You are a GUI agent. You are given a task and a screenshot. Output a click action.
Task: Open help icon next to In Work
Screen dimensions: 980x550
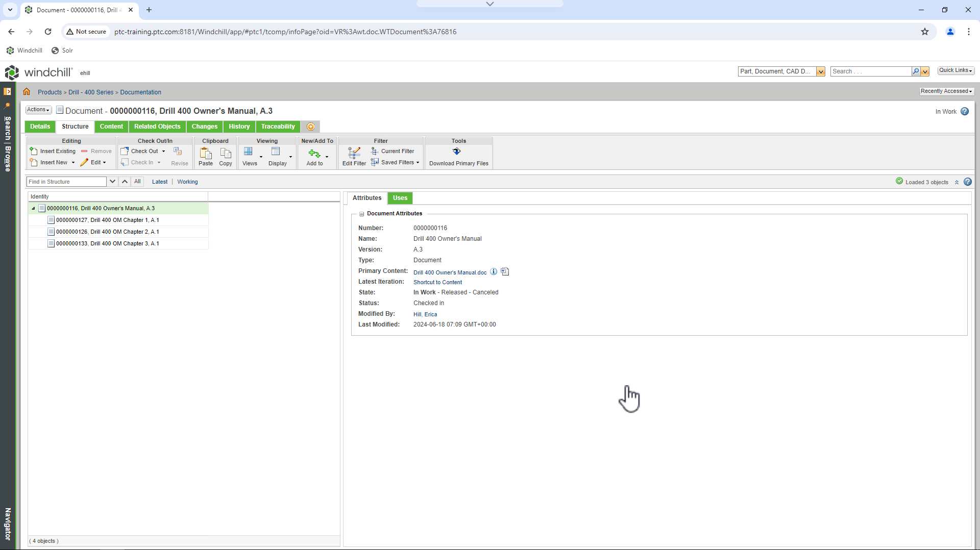965,111
